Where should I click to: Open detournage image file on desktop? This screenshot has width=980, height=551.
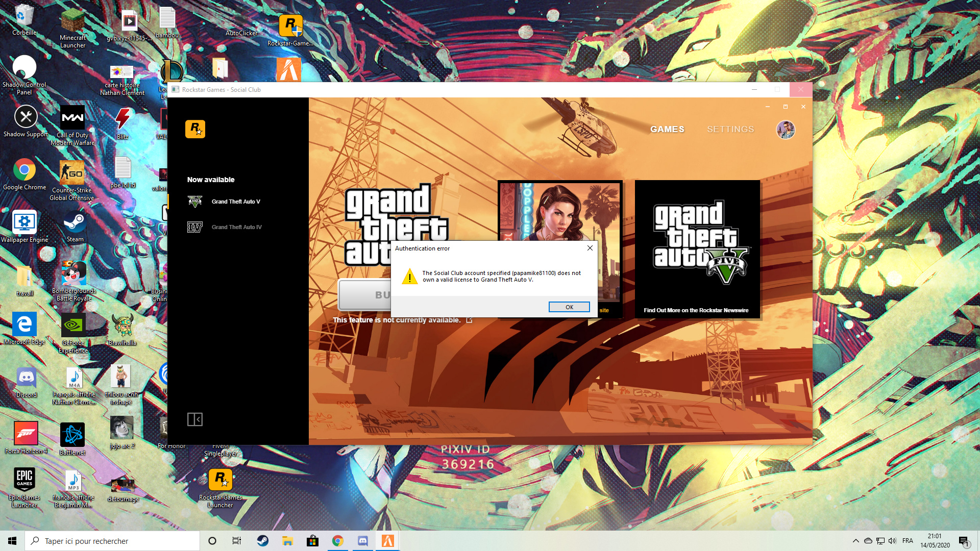coord(123,490)
